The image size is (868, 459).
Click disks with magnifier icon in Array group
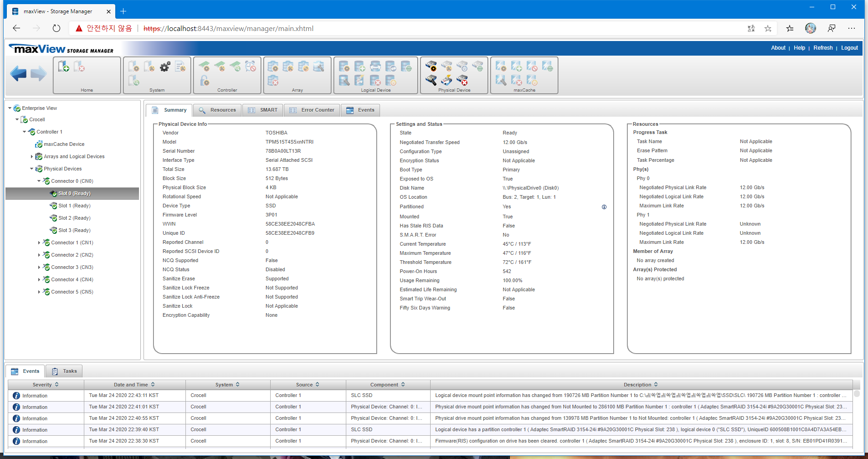[318, 67]
